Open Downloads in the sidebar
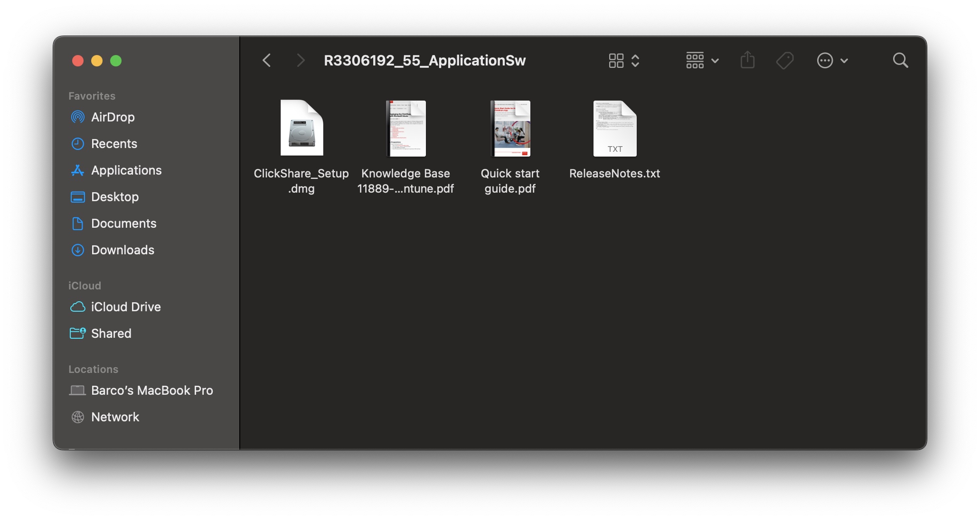980x520 pixels. (122, 250)
